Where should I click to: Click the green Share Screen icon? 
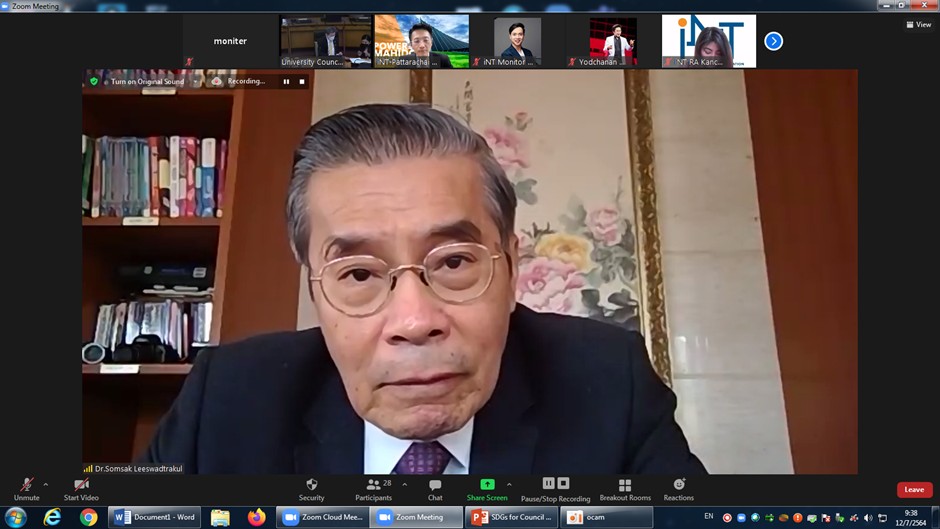tap(487, 485)
